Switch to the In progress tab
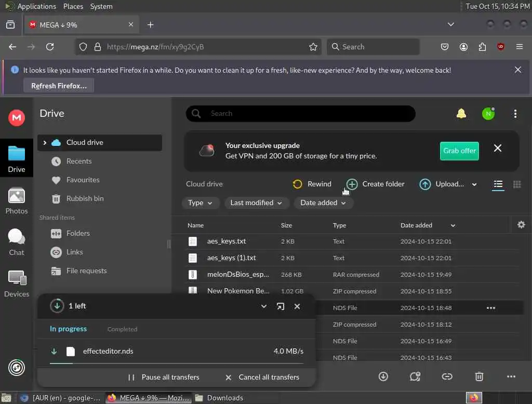Image resolution: width=532 pixels, height=404 pixels. click(68, 329)
